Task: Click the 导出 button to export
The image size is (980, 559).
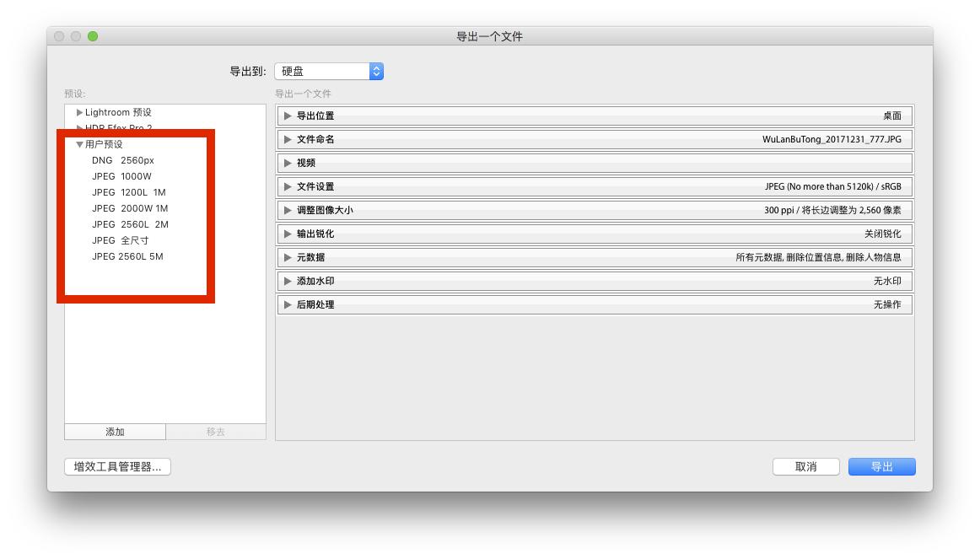Action: tap(881, 466)
